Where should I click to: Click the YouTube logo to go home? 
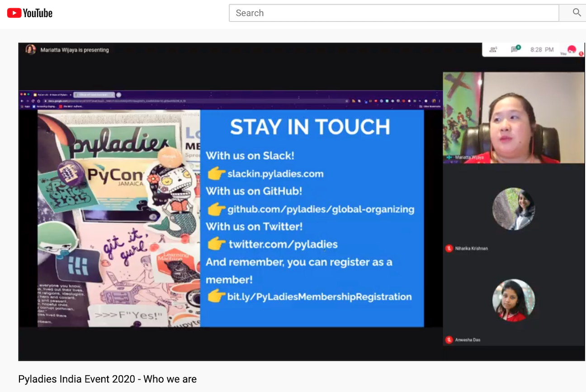click(x=30, y=13)
